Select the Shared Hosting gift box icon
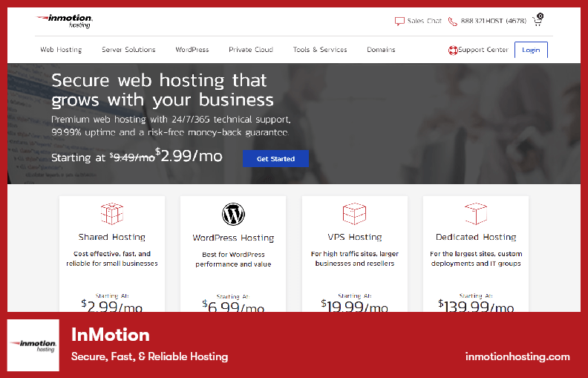Screen dimensions: 588x378 coord(112,214)
